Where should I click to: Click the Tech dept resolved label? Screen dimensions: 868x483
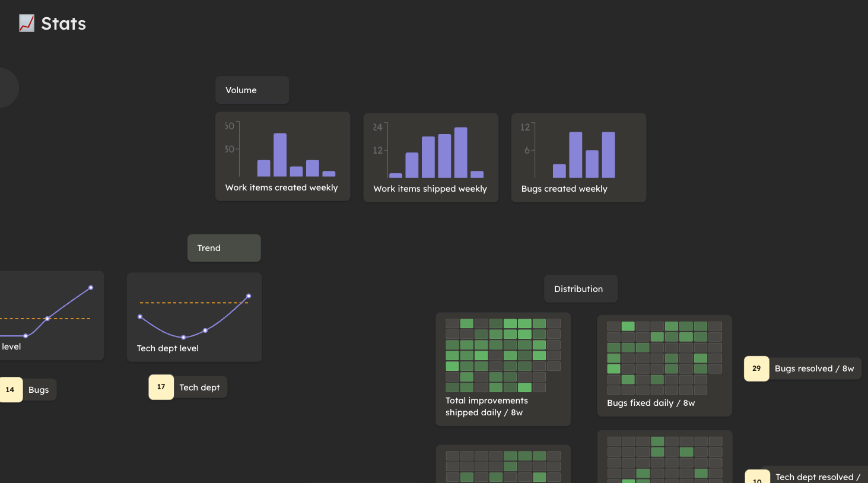pyautogui.click(x=818, y=476)
